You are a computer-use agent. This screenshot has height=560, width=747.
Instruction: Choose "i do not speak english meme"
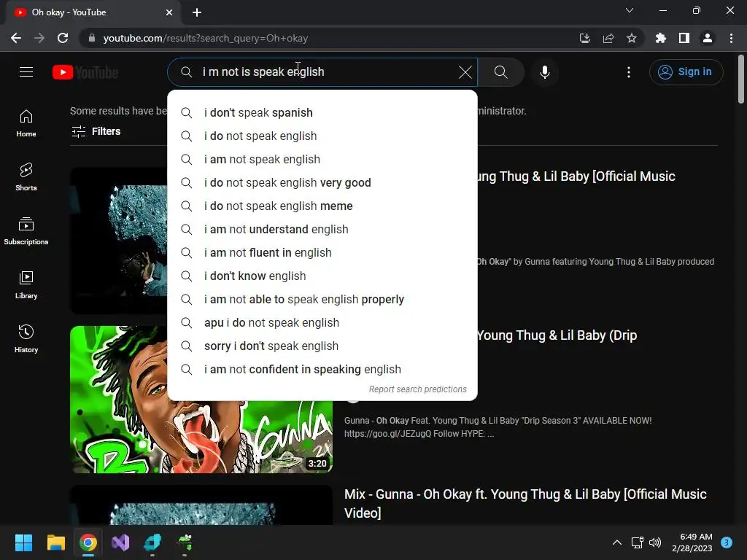pos(322,206)
